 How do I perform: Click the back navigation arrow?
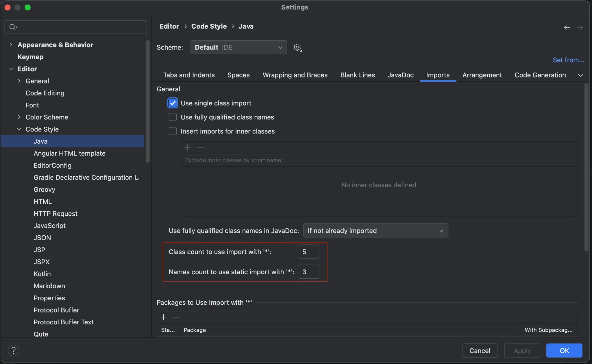(x=567, y=27)
